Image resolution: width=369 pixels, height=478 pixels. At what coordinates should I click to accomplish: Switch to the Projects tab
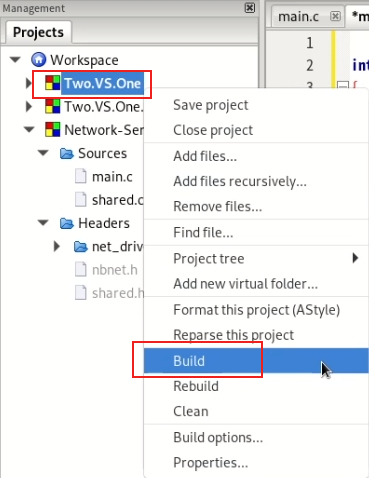point(38,32)
